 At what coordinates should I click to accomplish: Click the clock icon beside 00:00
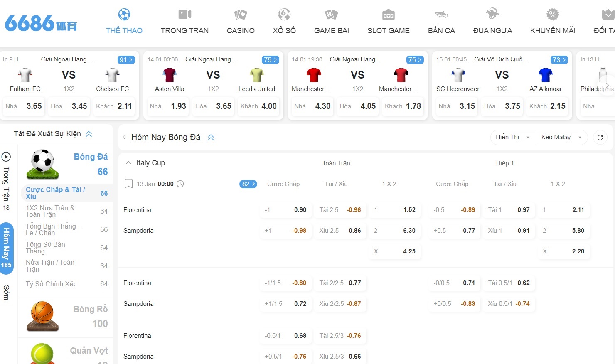(180, 184)
